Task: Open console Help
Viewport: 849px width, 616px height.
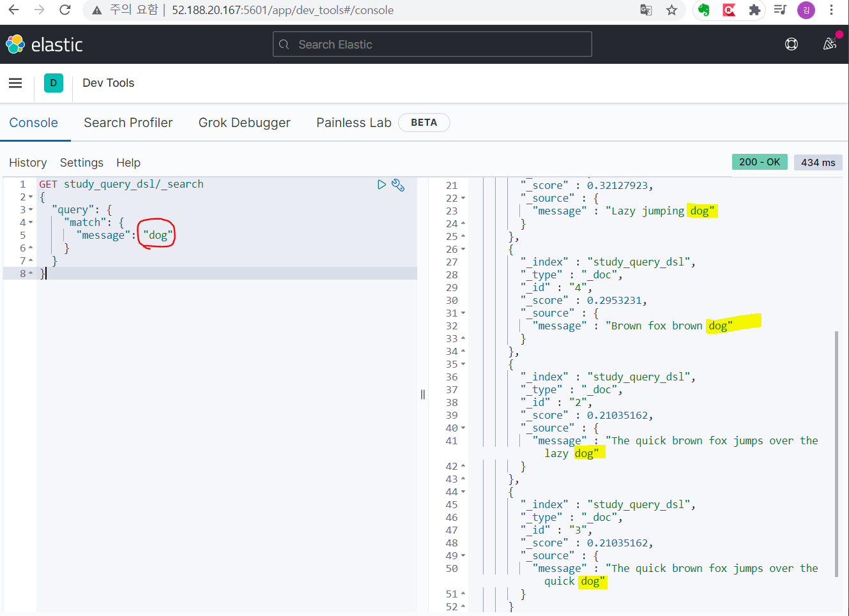Action: point(128,163)
